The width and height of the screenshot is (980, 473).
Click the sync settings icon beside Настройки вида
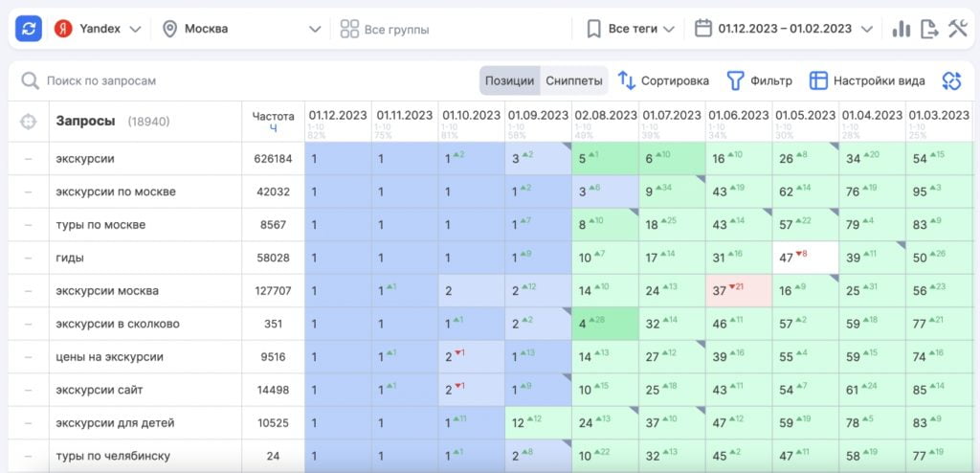click(950, 81)
